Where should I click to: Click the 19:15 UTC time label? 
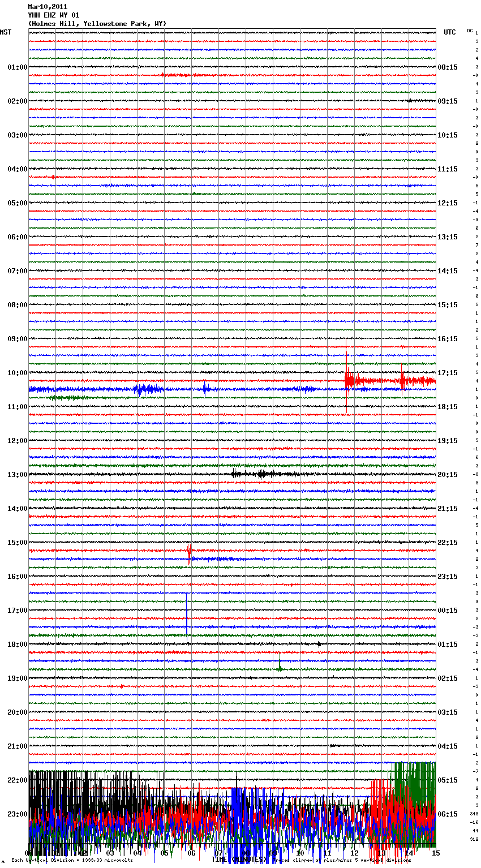click(448, 441)
